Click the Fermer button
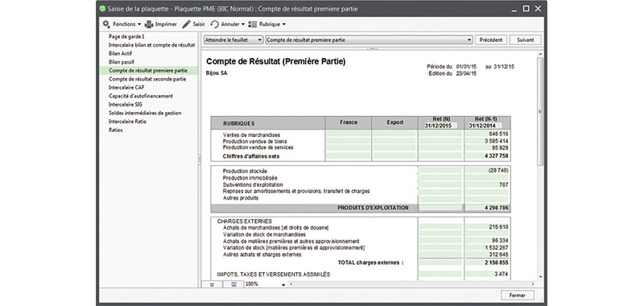The height and width of the screenshot is (306, 644). (x=518, y=295)
